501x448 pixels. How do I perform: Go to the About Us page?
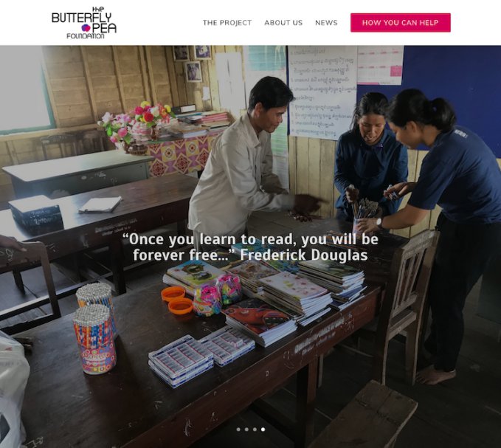[283, 23]
